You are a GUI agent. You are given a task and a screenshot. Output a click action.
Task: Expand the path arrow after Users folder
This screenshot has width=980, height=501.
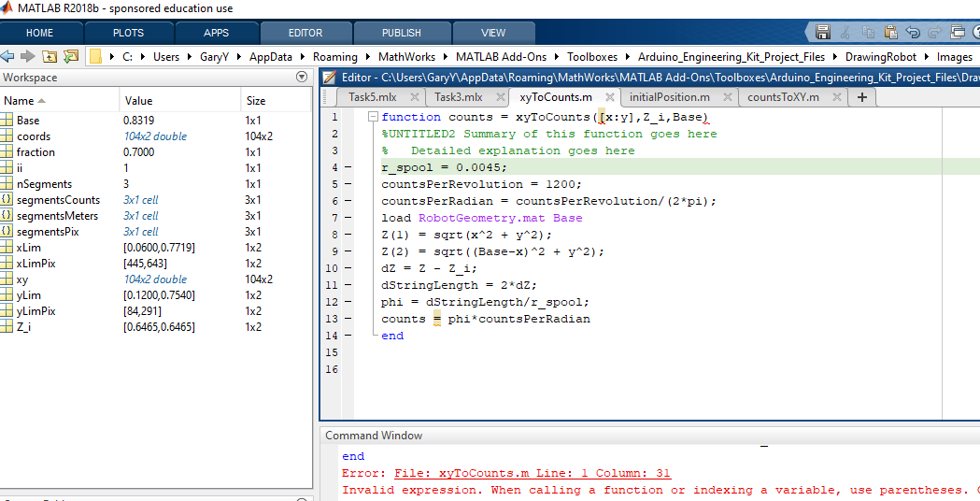[189, 57]
